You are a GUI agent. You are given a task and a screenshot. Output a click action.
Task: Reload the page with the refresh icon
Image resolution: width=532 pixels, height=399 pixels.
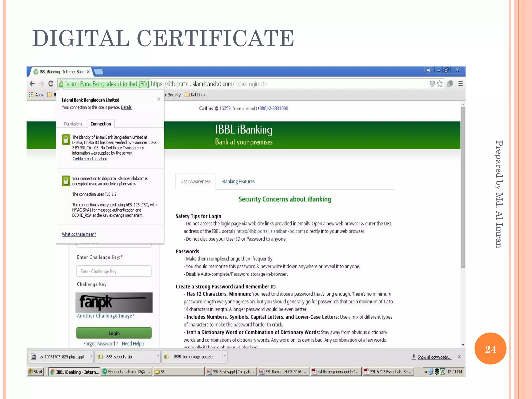click(x=51, y=84)
